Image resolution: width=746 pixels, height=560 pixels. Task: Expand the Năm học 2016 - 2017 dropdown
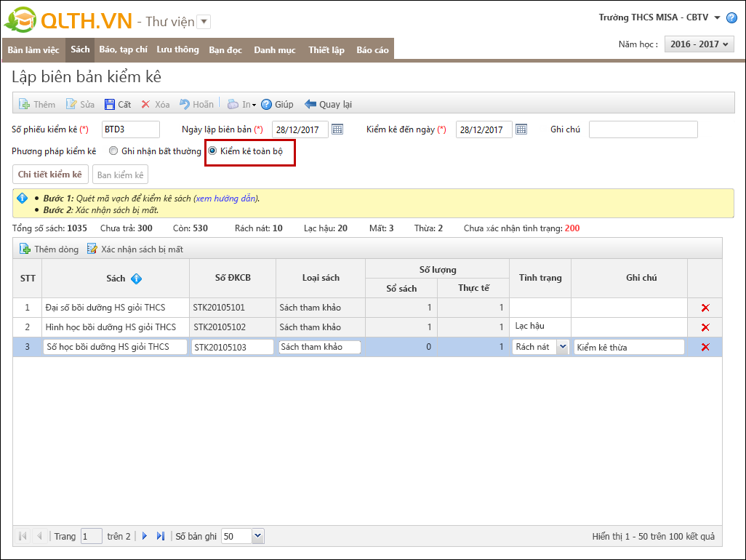click(x=699, y=44)
